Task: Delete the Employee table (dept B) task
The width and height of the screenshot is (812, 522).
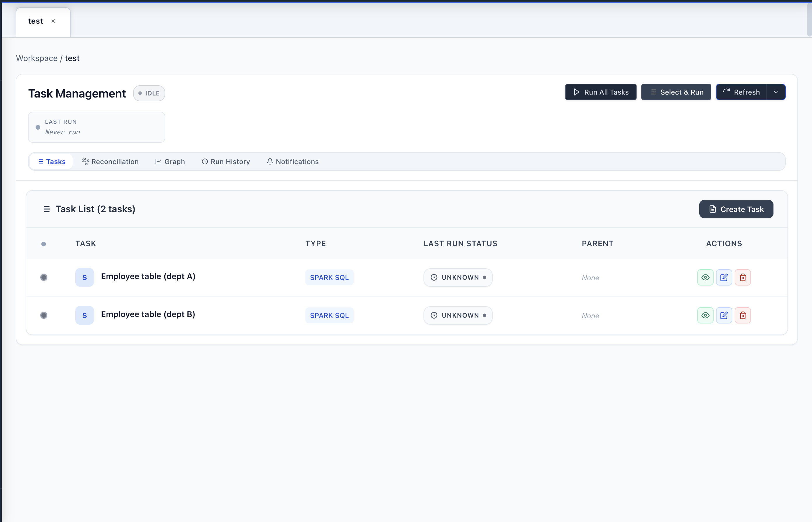Action: tap(743, 315)
